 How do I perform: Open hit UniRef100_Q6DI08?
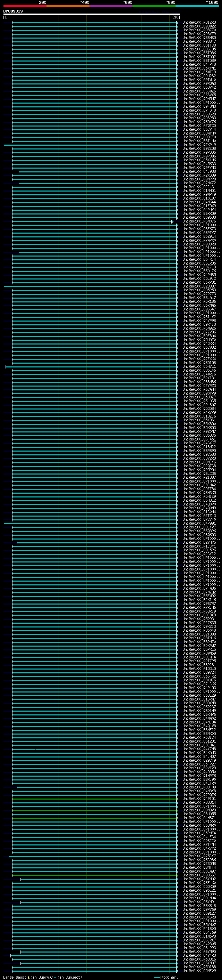199,363
